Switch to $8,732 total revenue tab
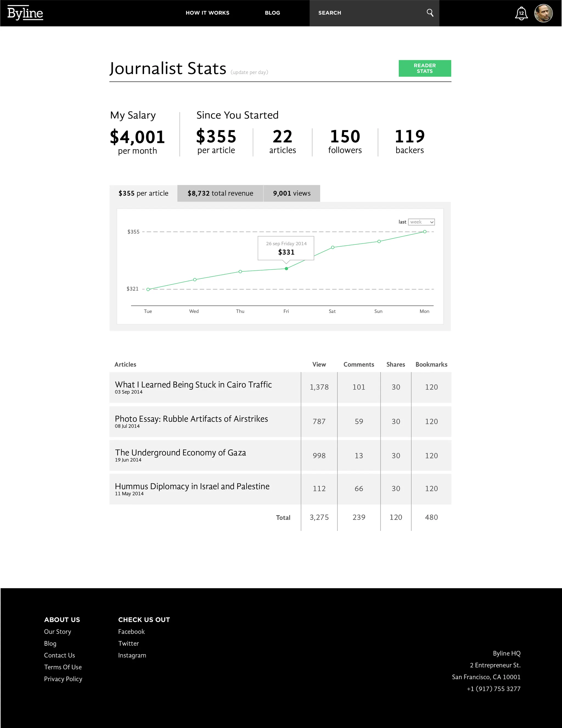This screenshot has height=728, width=562. 220,193
